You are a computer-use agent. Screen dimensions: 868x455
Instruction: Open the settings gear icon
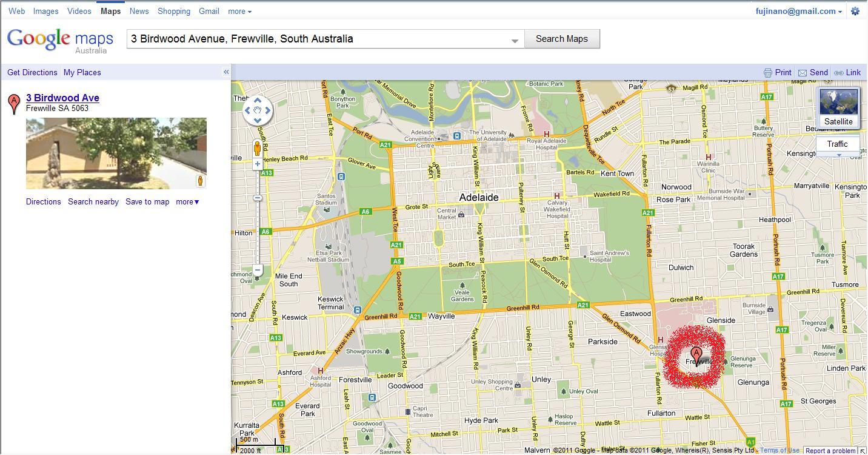[855, 11]
